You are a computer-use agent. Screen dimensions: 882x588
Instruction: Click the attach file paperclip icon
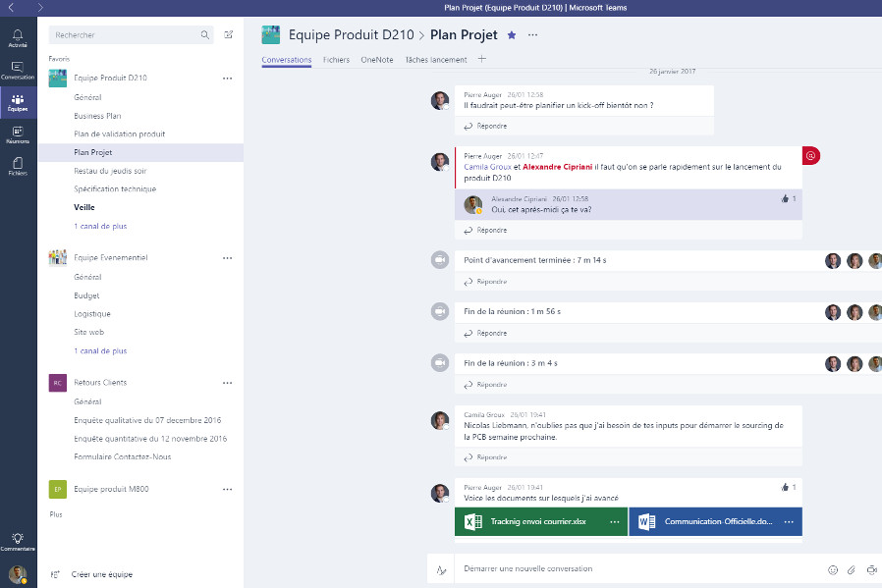[x=852, y=570]
